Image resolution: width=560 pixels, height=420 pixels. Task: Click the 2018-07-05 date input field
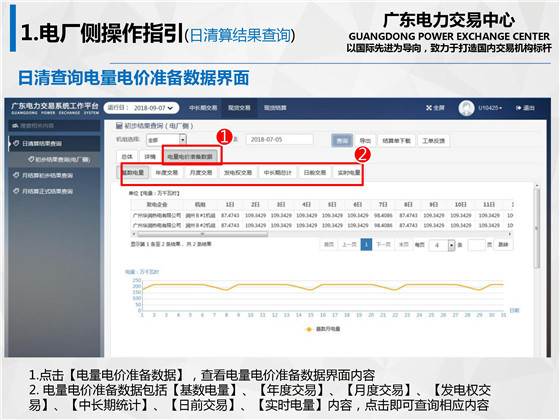click(x=279, y=139)
